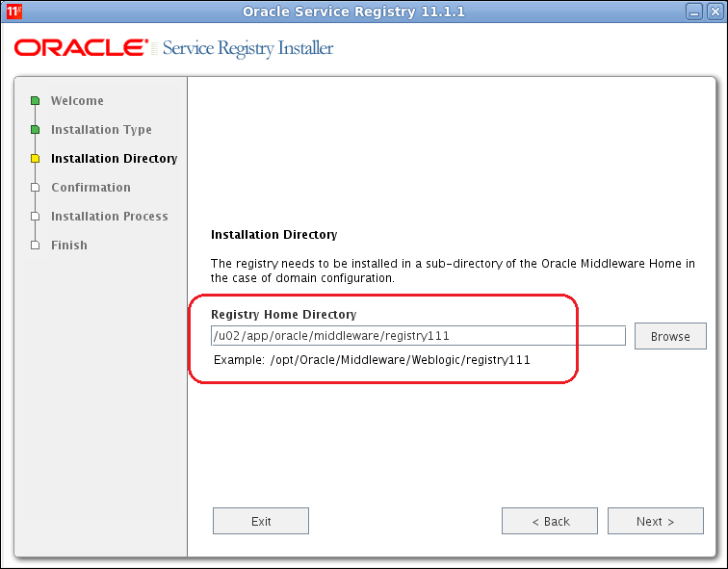The width and height of the screenshot is (728, 569).
Task: Click the Exit button
Action: 261,521
